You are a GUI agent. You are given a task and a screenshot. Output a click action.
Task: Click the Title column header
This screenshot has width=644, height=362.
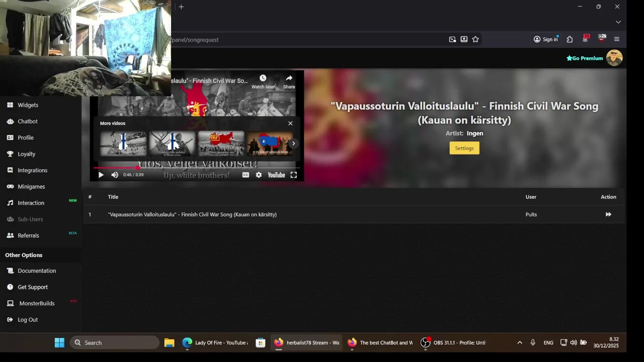[113, 197]
